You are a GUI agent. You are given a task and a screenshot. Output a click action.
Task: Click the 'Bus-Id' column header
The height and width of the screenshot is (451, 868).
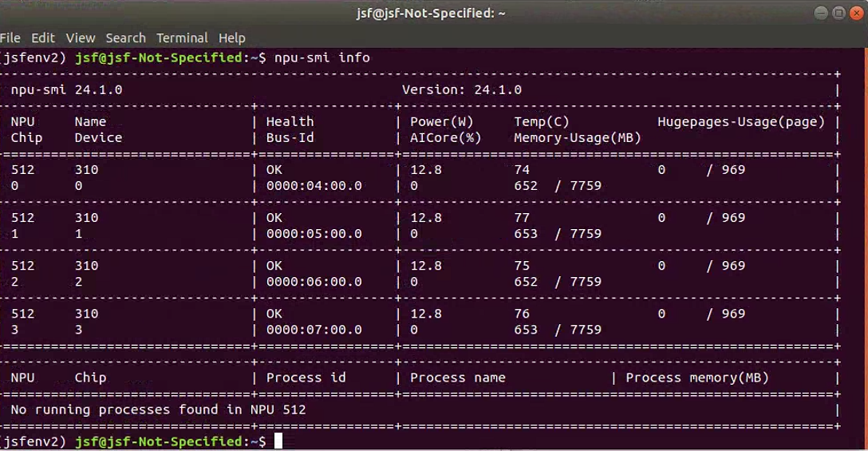(x=290, y=137)
